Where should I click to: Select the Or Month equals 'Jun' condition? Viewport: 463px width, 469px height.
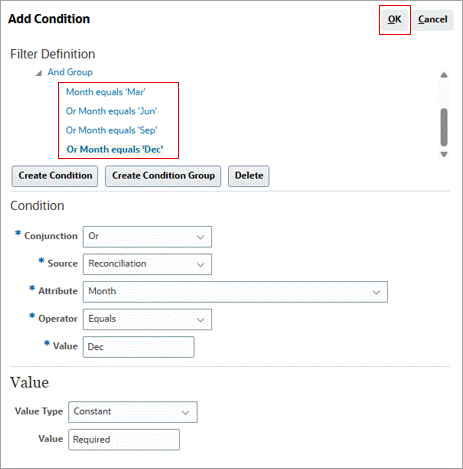click(111, 111)
